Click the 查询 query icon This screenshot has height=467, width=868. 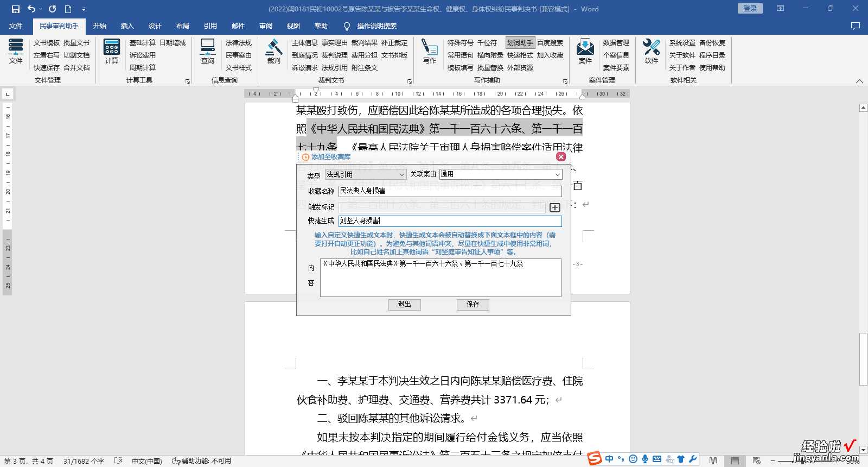tap(208, 51)
